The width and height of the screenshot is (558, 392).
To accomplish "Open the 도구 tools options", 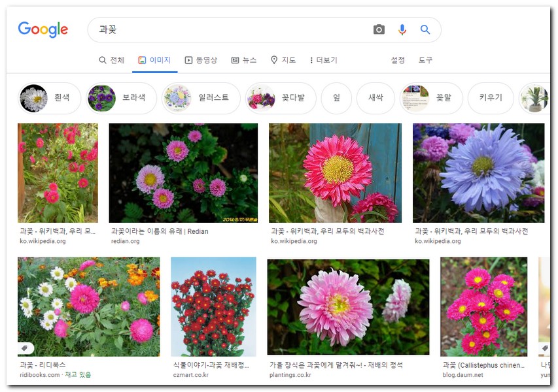I will click(x=425, y=60).
